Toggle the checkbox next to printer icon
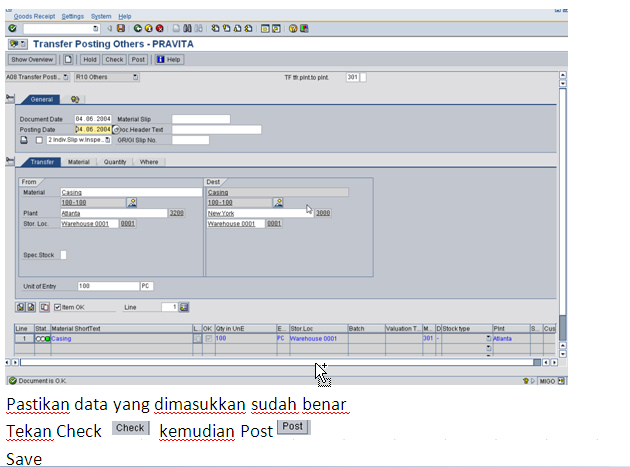This screenshot has width=630, height=467. [40, 140]
